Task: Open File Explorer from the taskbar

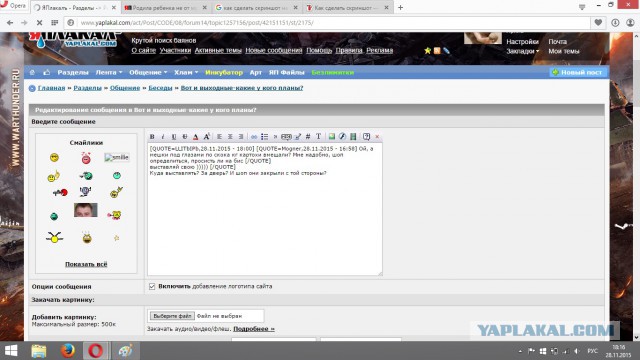Action: point(39,351)
